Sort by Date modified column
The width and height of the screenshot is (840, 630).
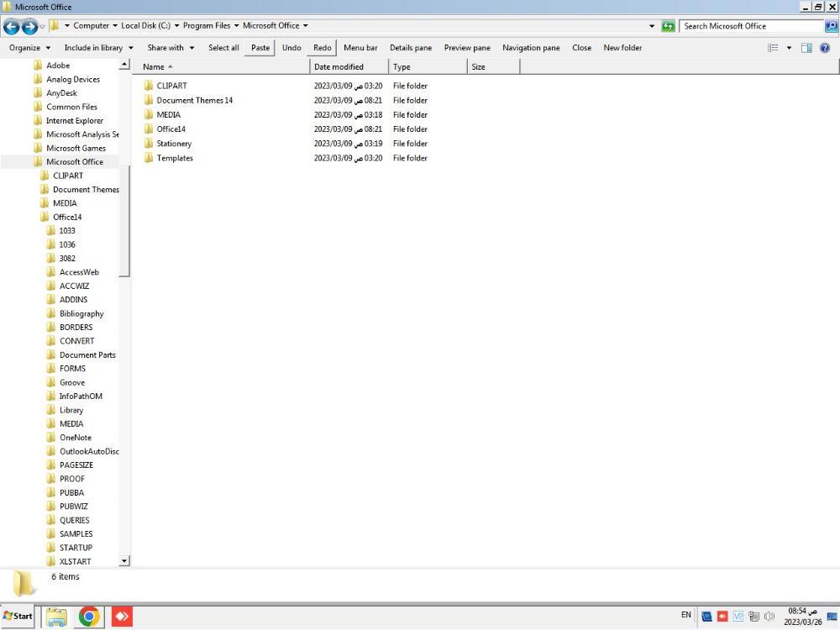pyautogui.click(x=349, y=67)
